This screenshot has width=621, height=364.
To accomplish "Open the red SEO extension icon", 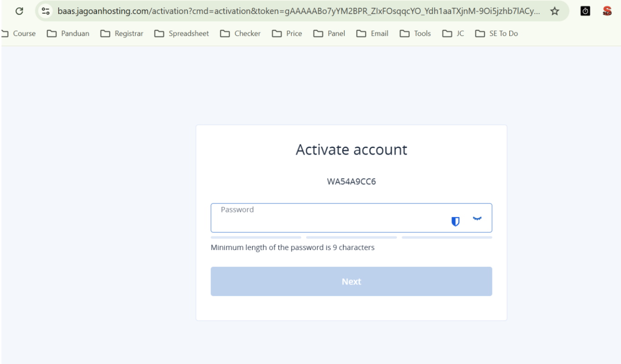I will (607, 11).
